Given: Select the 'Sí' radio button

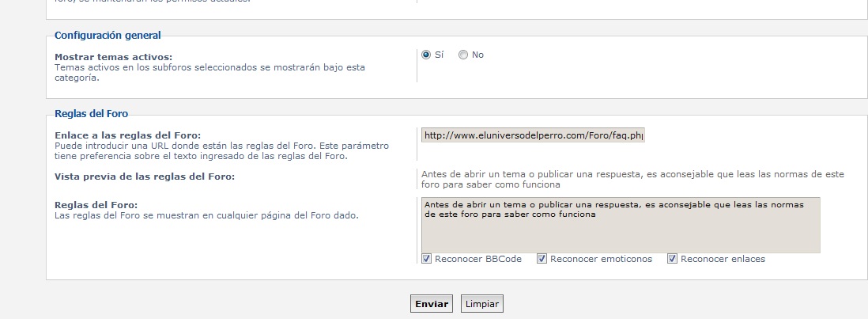Looking at the screenshot, I should 426,55.
